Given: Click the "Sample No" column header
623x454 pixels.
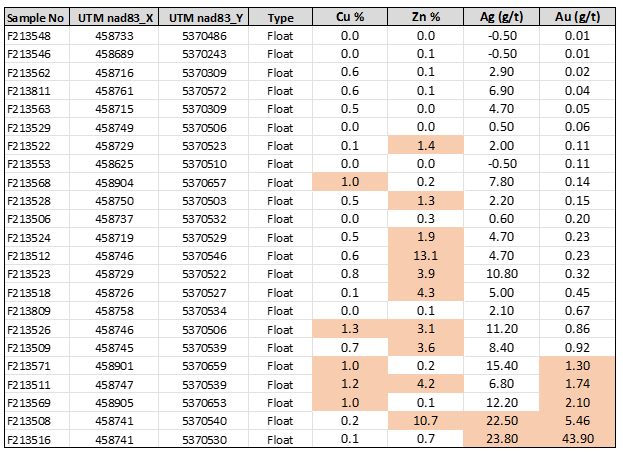Looking at the screenshot, I should pyautogui.click(x=36, y=18).
